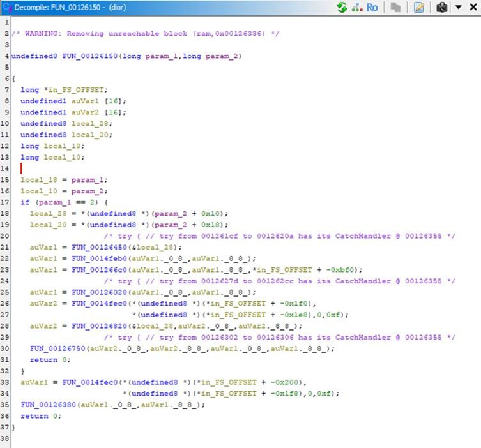The height and width of the screenshot is (448, 481).
Task: Click the closing brace on line 37
Action: click(13, 428)
